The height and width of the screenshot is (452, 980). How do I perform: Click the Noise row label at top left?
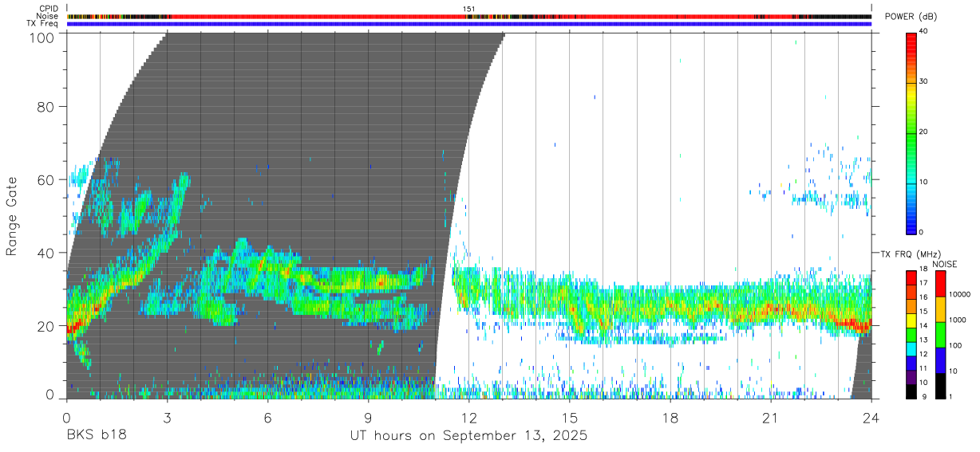pos(47,16)
